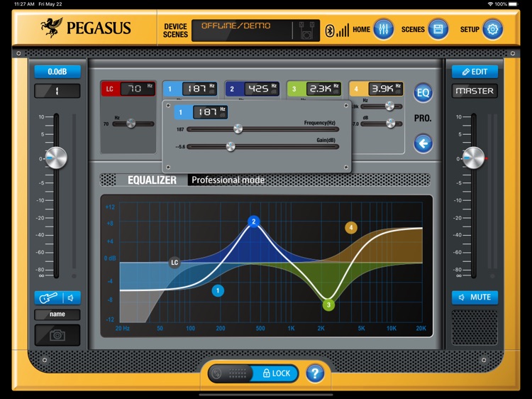Click band 4 dB slider knob
The width and height of the screenshot is (532, 399).
tap(391, 124)
